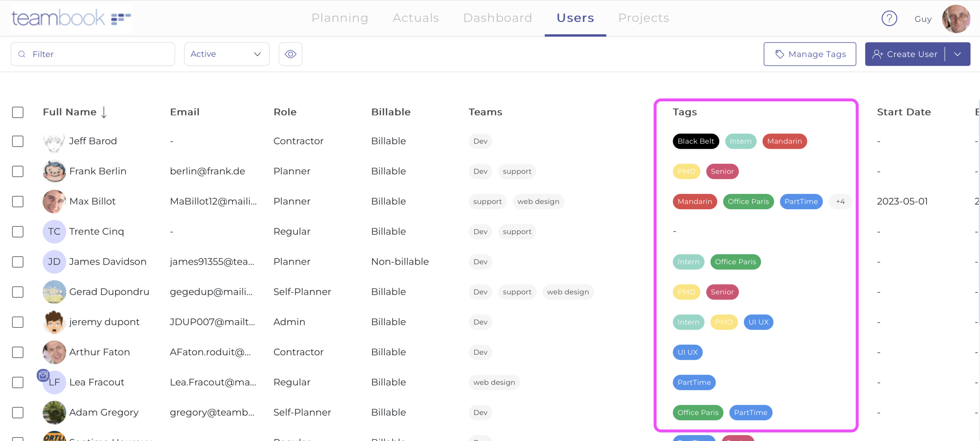Toggle the eye visibility button
This screenshot has width=980, height=441.
coord(290,54)
